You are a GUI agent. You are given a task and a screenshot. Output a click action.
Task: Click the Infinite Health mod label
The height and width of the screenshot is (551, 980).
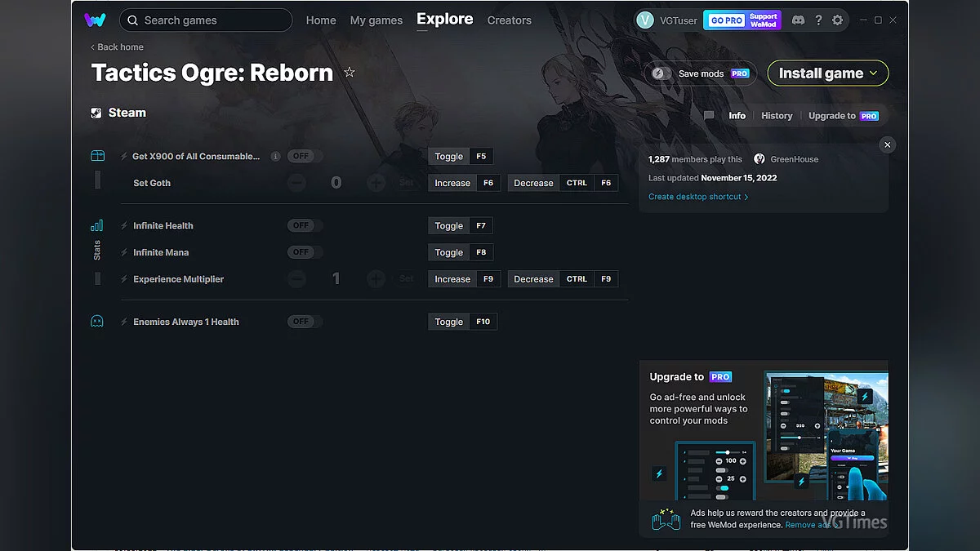pos(163,226)
